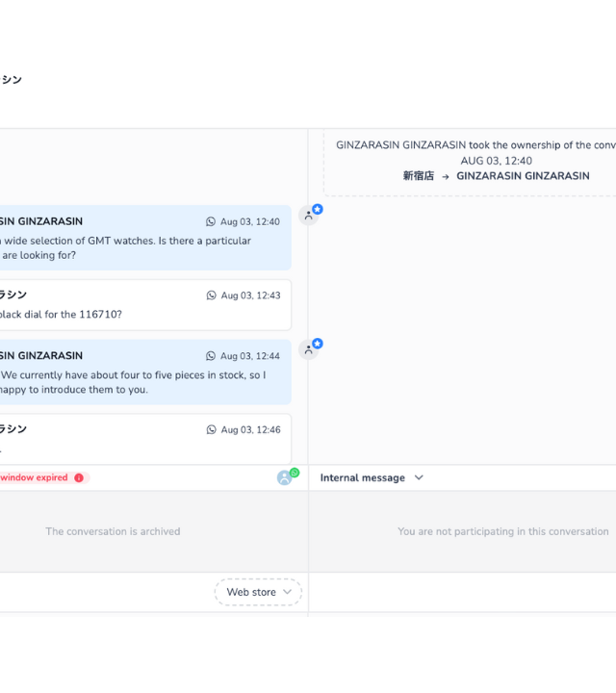Click the 新宿店 previous owner label

pos(418,176)
